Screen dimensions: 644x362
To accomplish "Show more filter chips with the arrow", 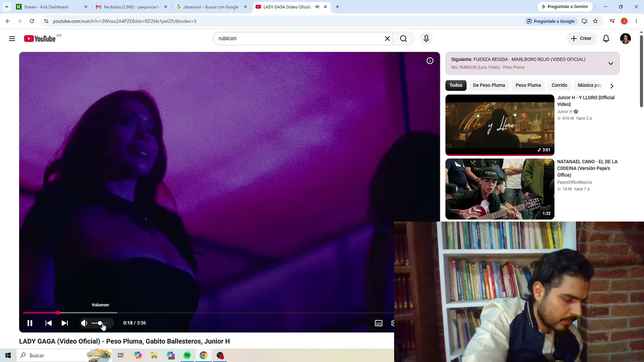I will (x=612, y=86).
